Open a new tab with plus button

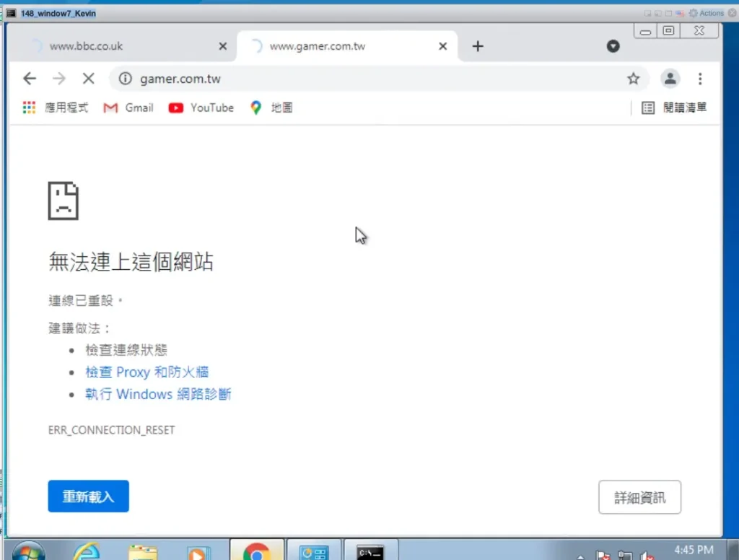point(477,46)
